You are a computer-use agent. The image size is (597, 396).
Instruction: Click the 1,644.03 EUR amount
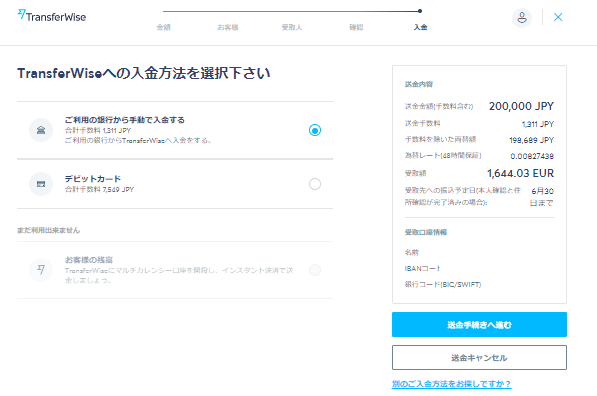click(520, 174)
